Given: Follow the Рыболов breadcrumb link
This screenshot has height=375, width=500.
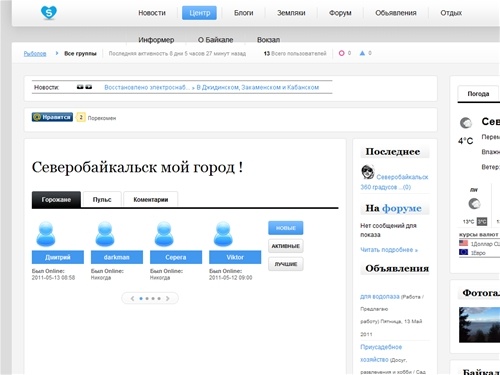Looking at the screenshot, I should (35, 53).
